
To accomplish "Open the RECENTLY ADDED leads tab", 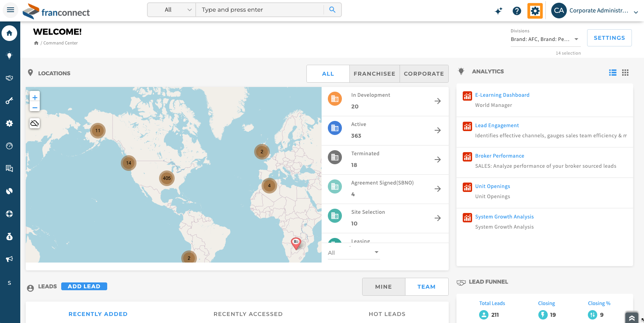I will click(x=98, y=314).
